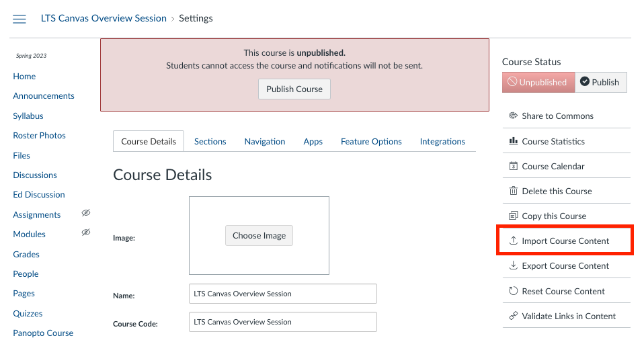Toggle the Assignments visibility eye icon
This screenshot has height=340, width=644.
[85, 213]
